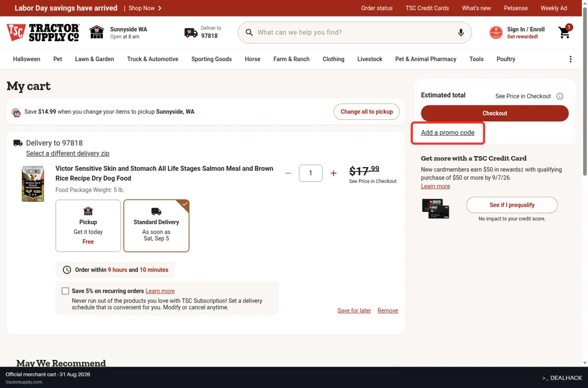Open the three-dot more categories menu
The width and height of the screenshot is (588, 388).
[570, 59]
